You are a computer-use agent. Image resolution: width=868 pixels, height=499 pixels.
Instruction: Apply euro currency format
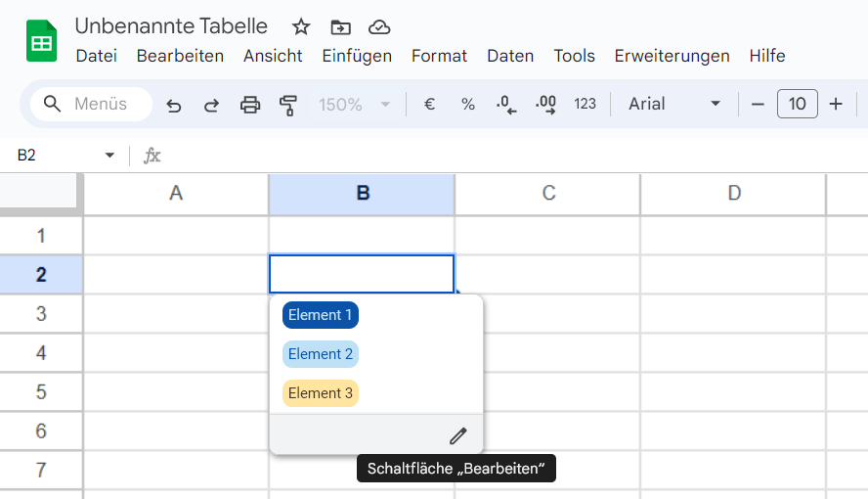click(429, 104)
